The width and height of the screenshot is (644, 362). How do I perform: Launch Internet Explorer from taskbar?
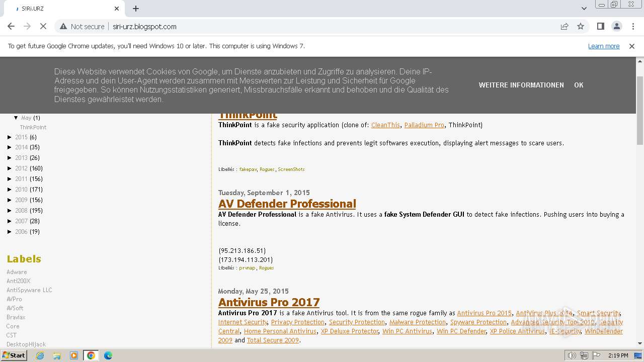click(40, 355)
